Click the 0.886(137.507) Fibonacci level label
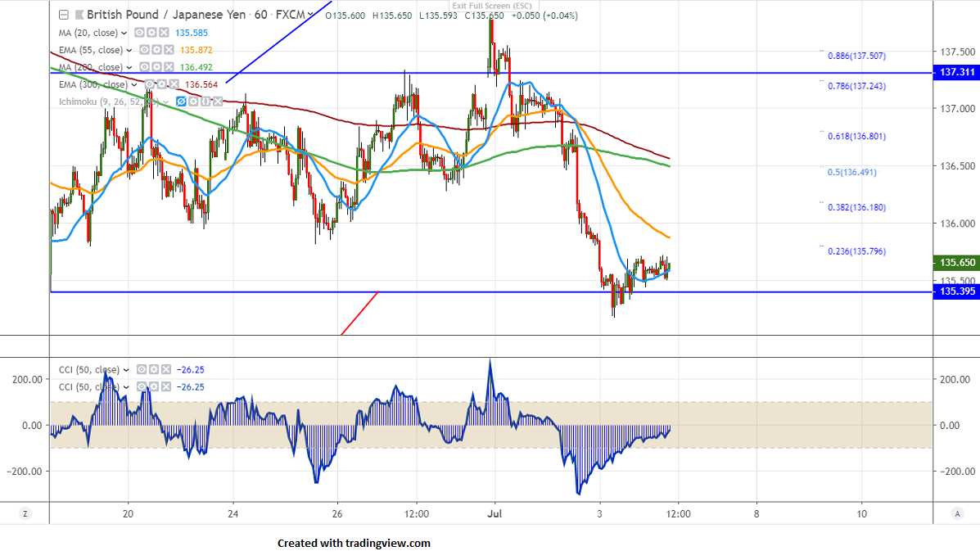980x560 pixels. (x=856, y=56)
